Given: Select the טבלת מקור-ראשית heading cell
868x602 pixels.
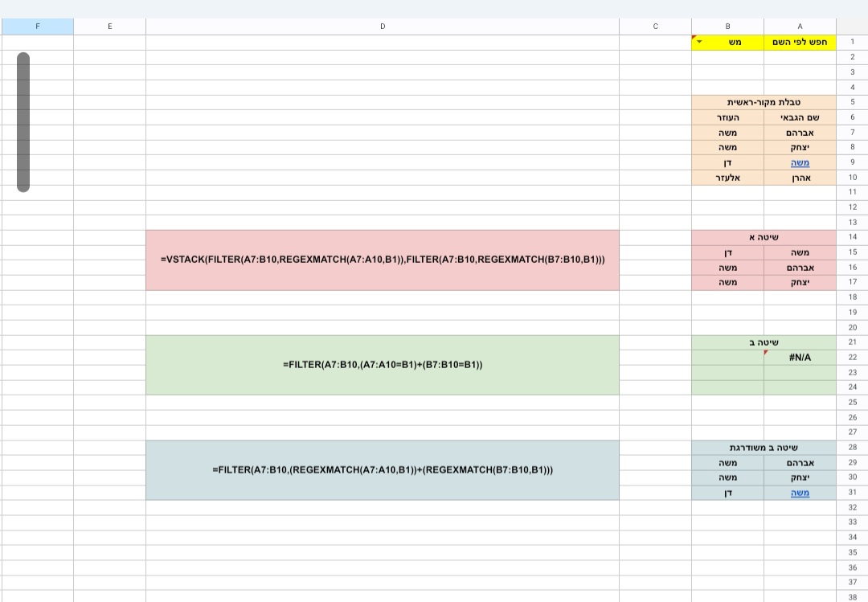Looking at the screenshot, I should pos(763,102).
